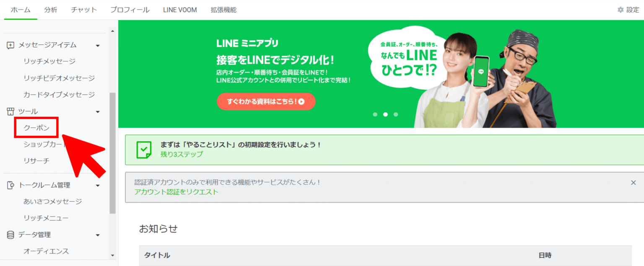Viewport: 644px width, 266px height.
Task: Select the third carousel dot on the banner
Action: coord(395,114)
